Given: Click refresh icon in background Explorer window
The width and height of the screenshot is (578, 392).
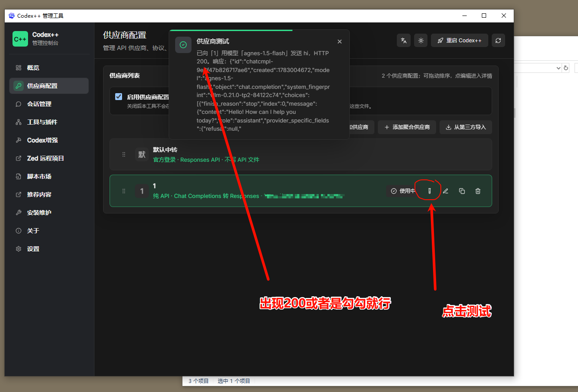Looking at the screenshot, I should pyautogui.click(x=566, y=68).
